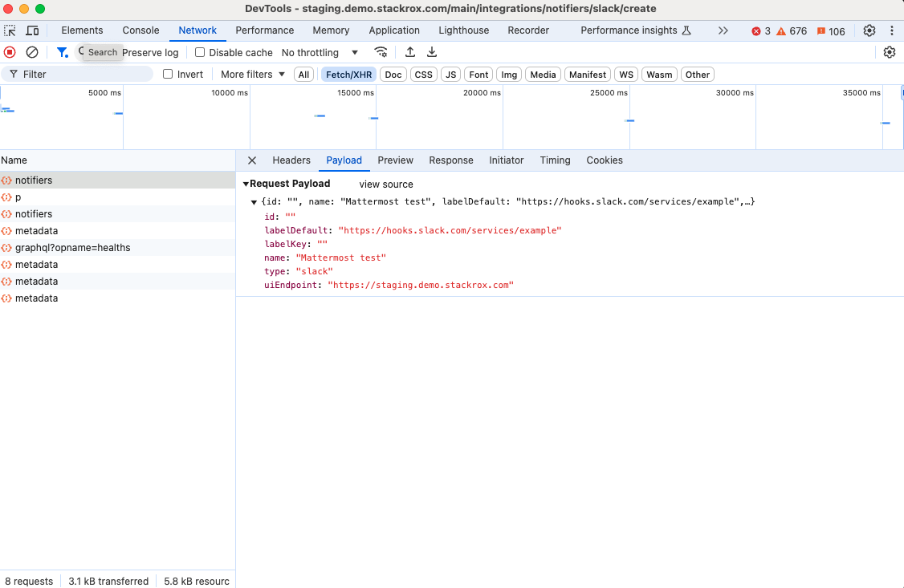Open network conditions wifi icon
This screenshot has height=588, width=904.
coord(381,52)
